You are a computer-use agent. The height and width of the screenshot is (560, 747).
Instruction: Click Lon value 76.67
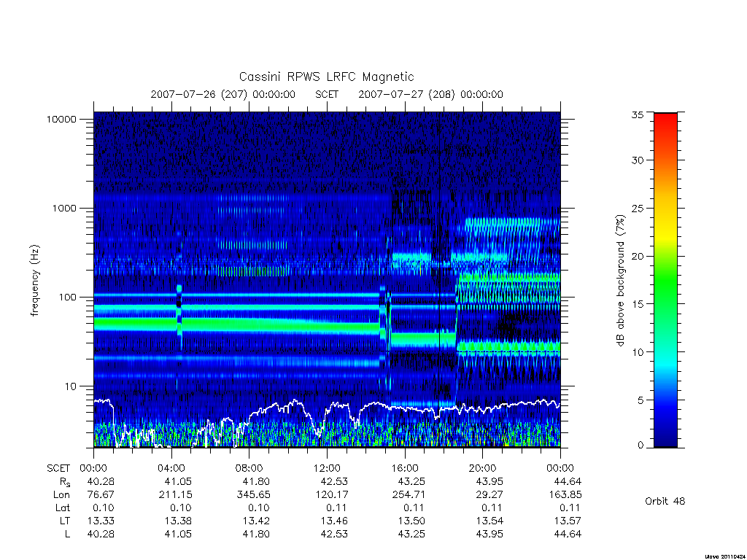tap(101, 495)
